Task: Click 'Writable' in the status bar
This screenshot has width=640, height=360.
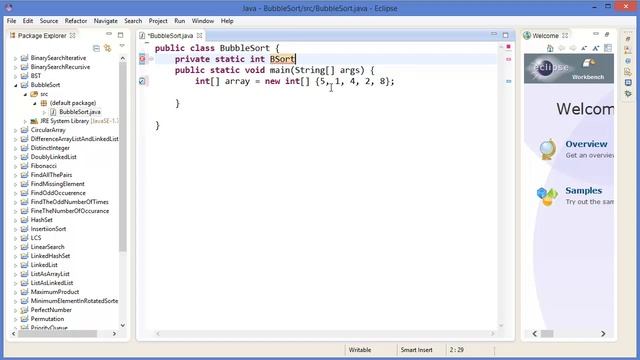Action: (x=360, y=350)
